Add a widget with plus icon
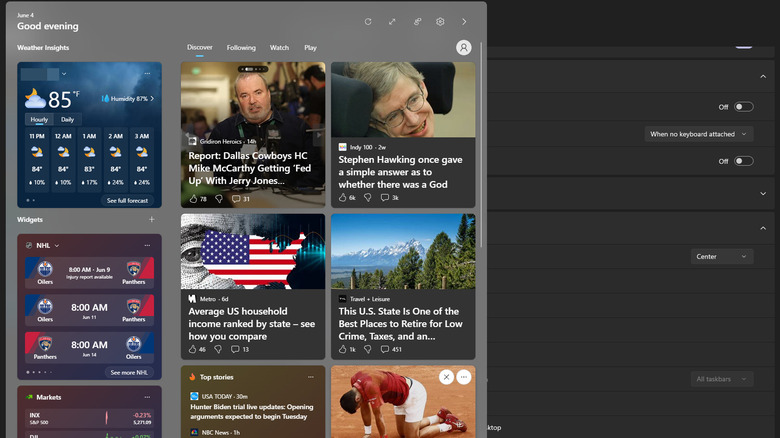 coord(152,219)
